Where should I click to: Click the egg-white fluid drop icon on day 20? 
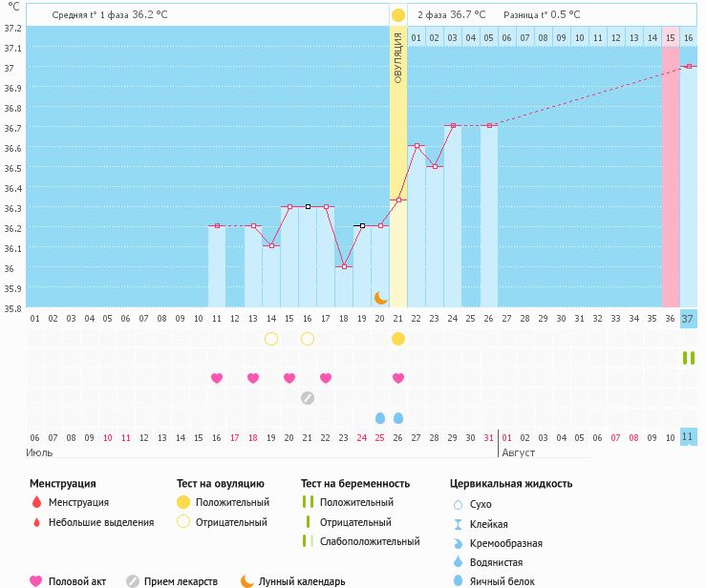click(x=380, y=418)
